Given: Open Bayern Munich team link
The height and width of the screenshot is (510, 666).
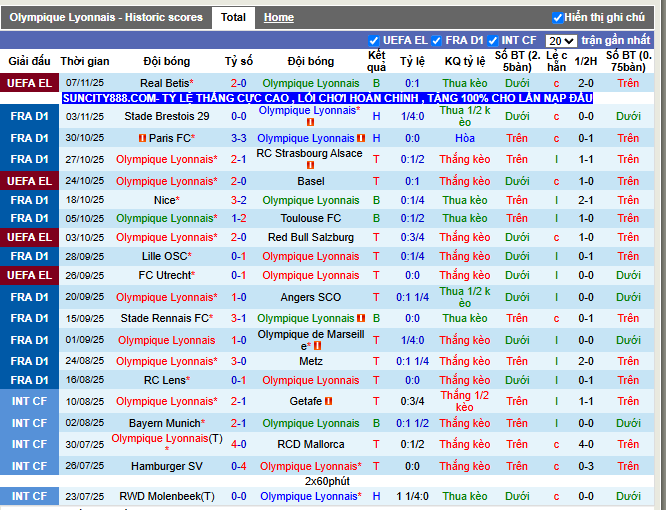Looking at the screenshot, I should (167, 423).
